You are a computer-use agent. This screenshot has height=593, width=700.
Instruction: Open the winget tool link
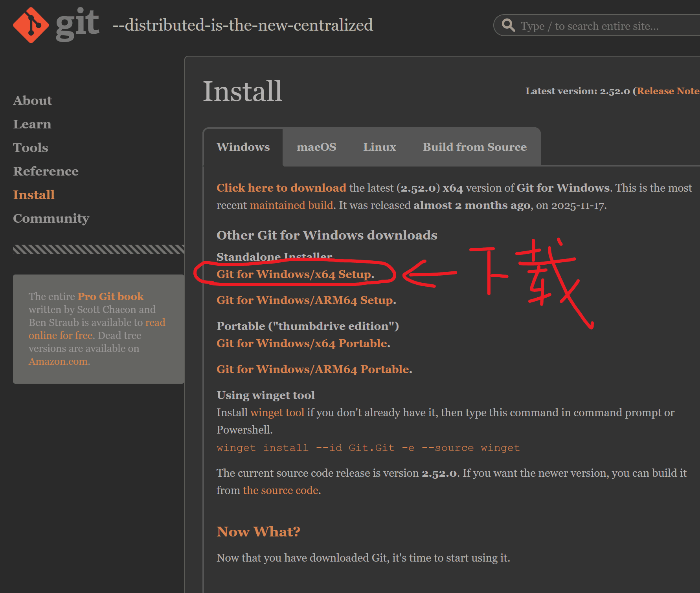(277, 412)
